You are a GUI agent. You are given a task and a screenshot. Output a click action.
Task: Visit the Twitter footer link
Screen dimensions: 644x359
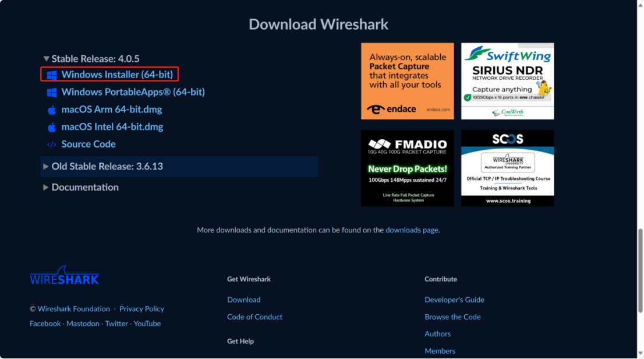(x=116, y=323)
